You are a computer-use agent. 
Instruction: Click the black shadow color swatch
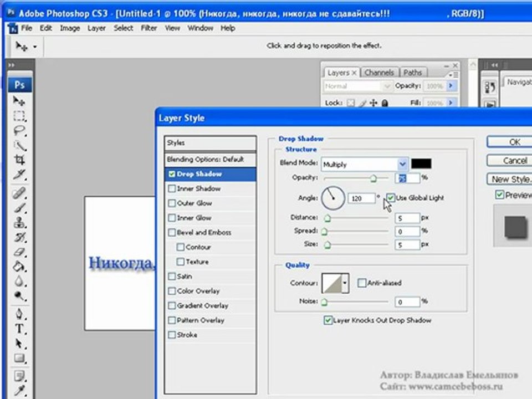coord(421,164)
